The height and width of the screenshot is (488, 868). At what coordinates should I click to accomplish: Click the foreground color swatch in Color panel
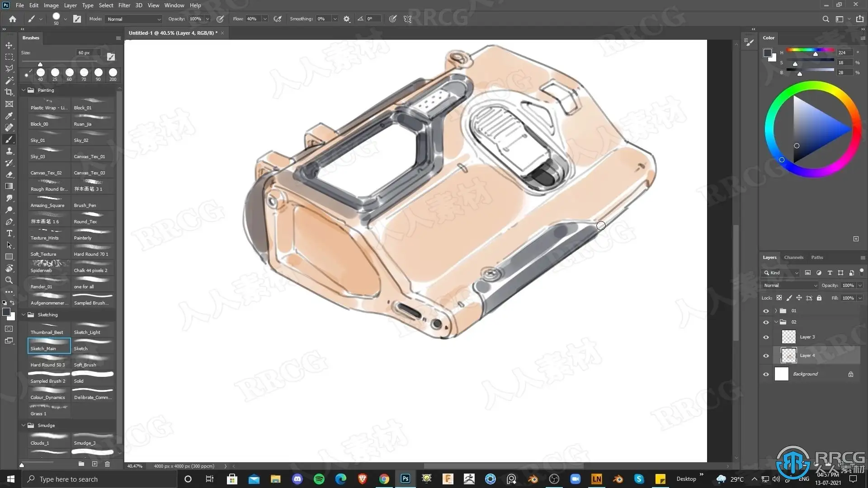767,52
